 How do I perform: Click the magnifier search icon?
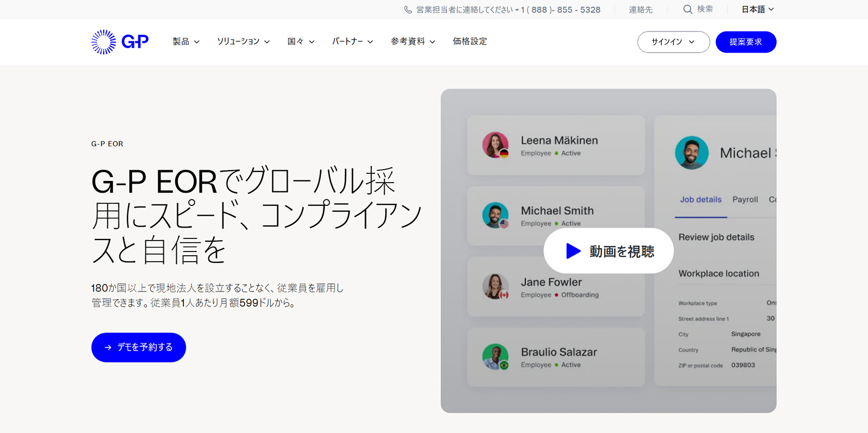[687, 9]
